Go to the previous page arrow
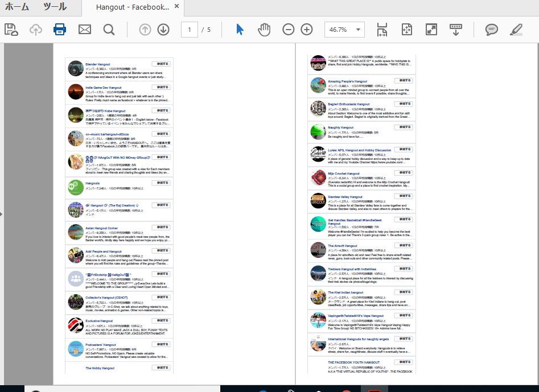The height and width of the screenshot is (392, 539). pos(145,30)
